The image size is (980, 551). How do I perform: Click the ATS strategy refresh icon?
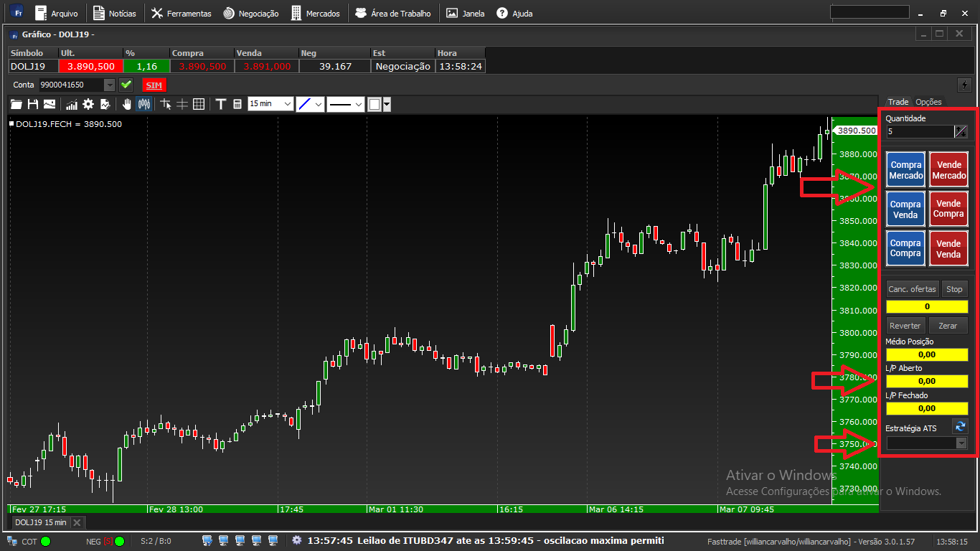click(x=960, y=427)
